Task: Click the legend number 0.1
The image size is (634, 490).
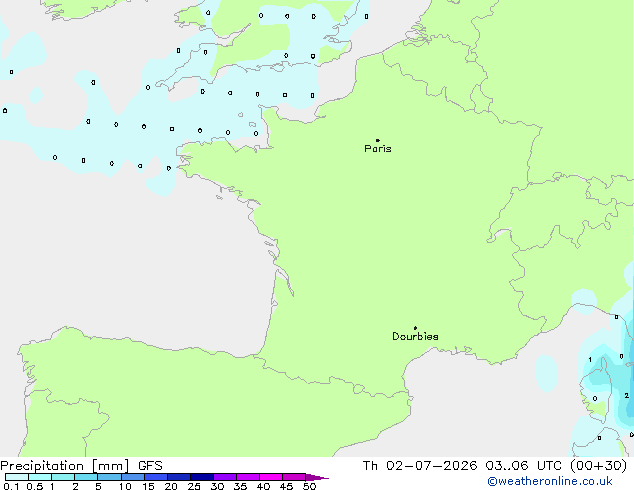Action: click(11, 486)
